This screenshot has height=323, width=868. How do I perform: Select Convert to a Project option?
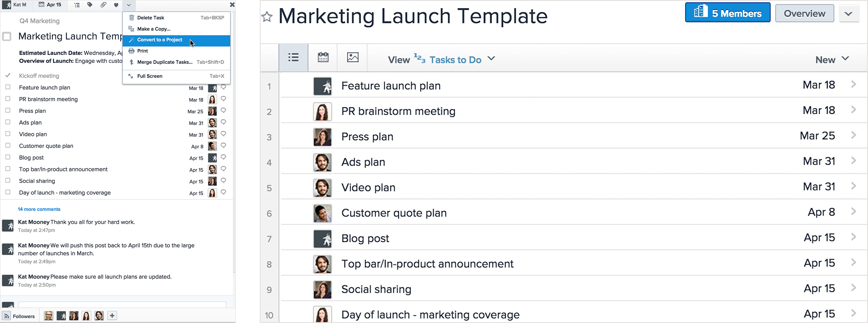click(160, 39)
